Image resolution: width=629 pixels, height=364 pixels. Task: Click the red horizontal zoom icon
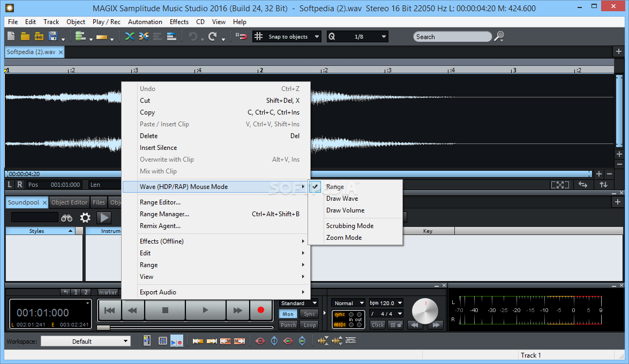[x=260, y=341]
